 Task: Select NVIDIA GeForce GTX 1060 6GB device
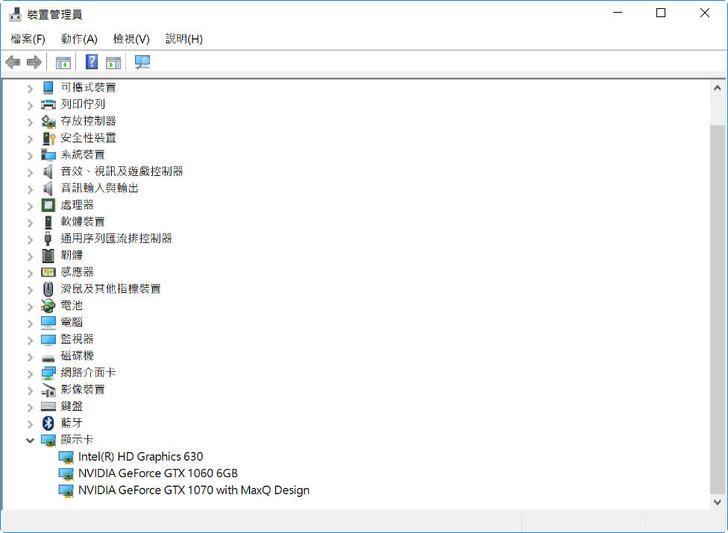click(x=158, y=474)
